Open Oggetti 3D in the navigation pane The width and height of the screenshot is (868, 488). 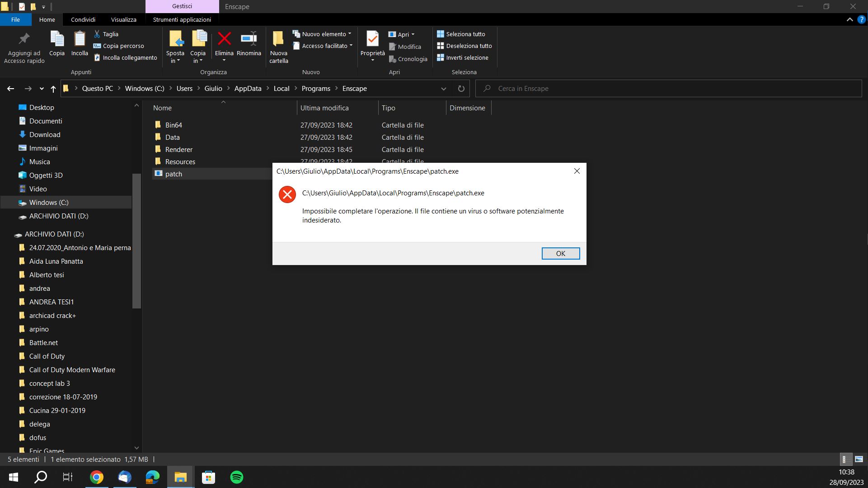(46, 175)
